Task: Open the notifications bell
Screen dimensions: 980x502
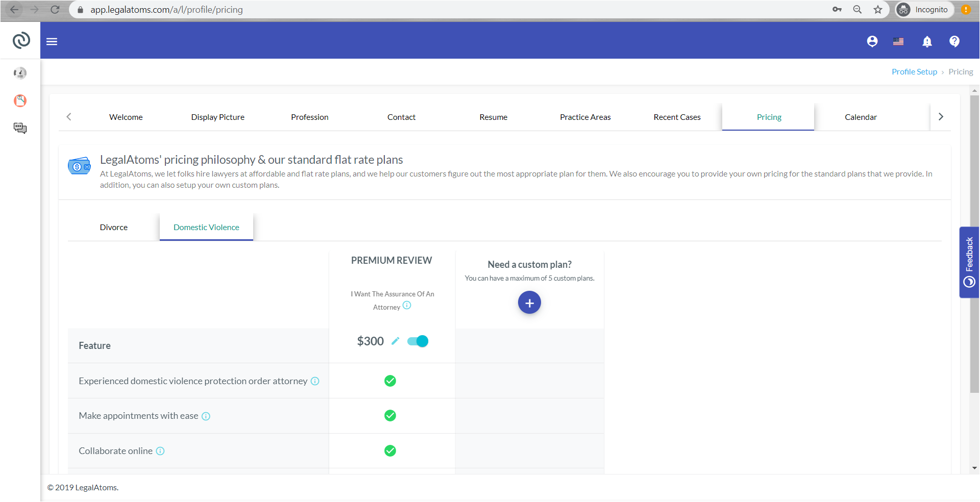Action: [x=927, y=41]
